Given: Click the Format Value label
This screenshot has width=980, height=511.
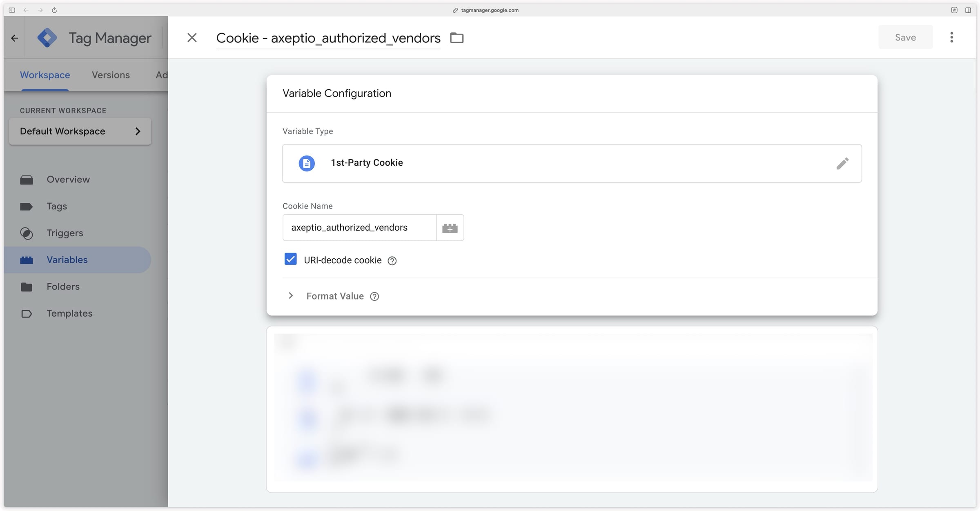Looking at the screenshot, I should pos(335,296).
